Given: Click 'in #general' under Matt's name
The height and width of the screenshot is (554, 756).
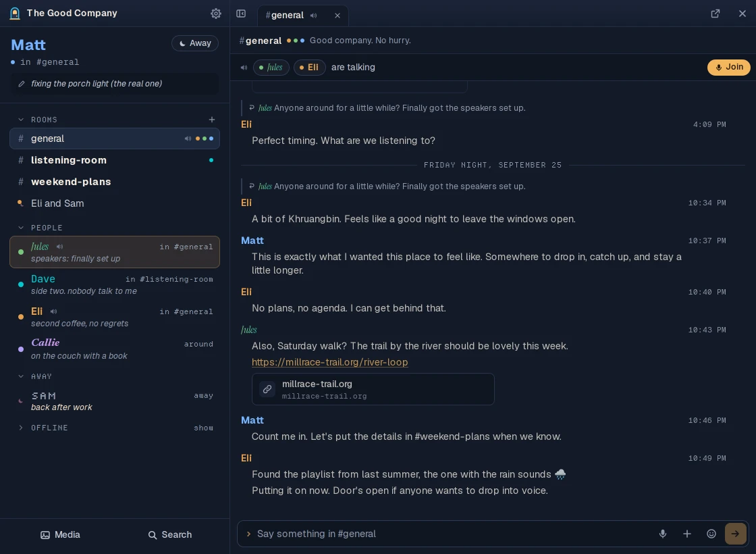Looking at the screenshot, I should (x=50, y=62).
